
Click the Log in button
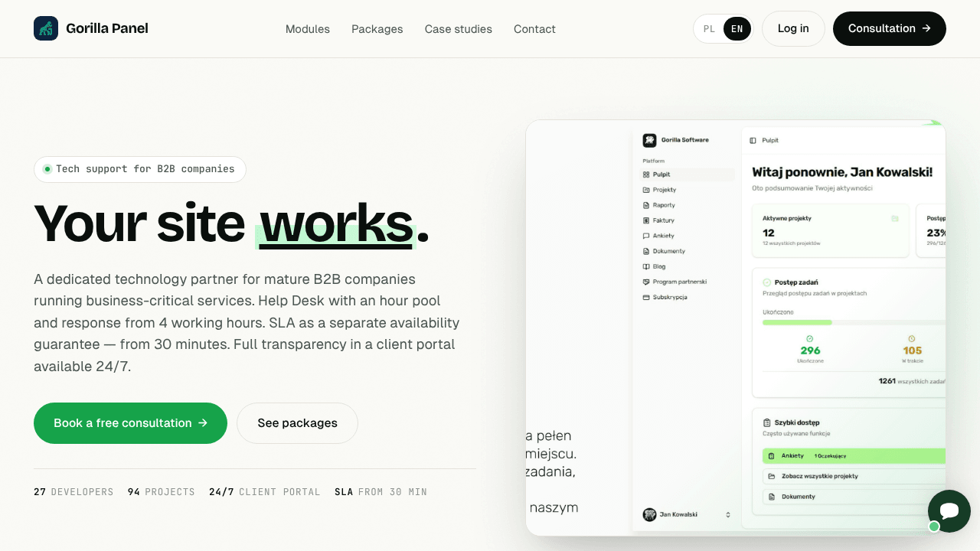(793, 28)
